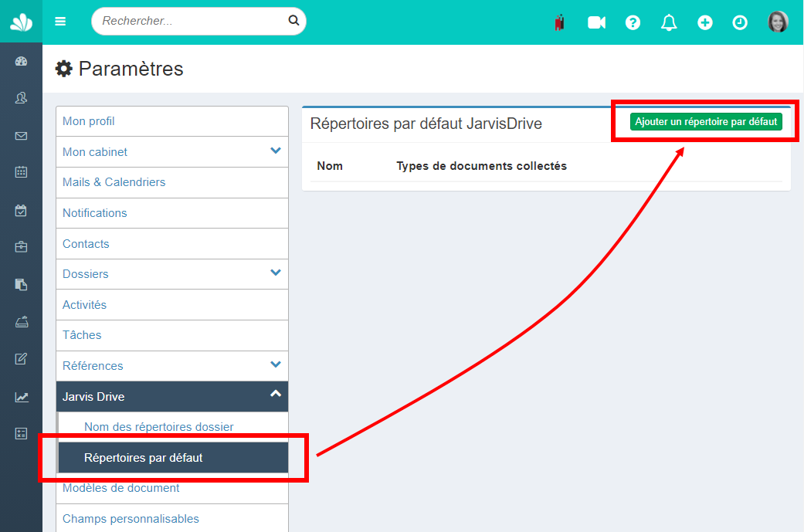Open the mail envelope sidebar icon
Image resolution: width=804 pixels, height=532 pixels.
click(x=21, y=136)
